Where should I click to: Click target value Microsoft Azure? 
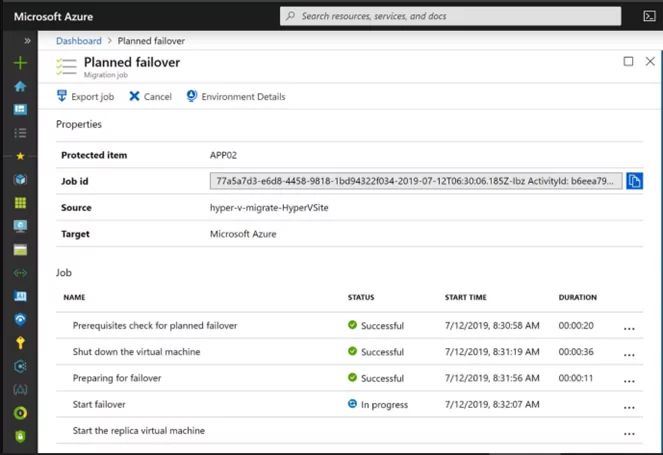(243, 234)
